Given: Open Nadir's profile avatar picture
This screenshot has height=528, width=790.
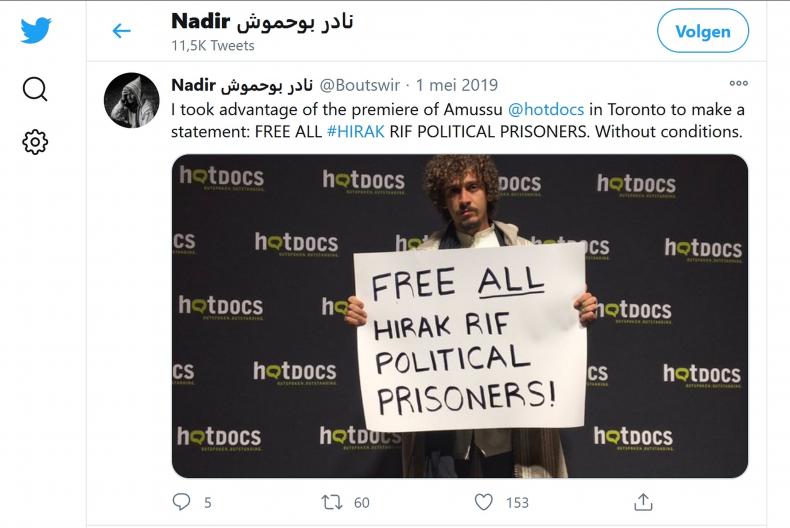Looking at the screenshot, I should [131, 100].
